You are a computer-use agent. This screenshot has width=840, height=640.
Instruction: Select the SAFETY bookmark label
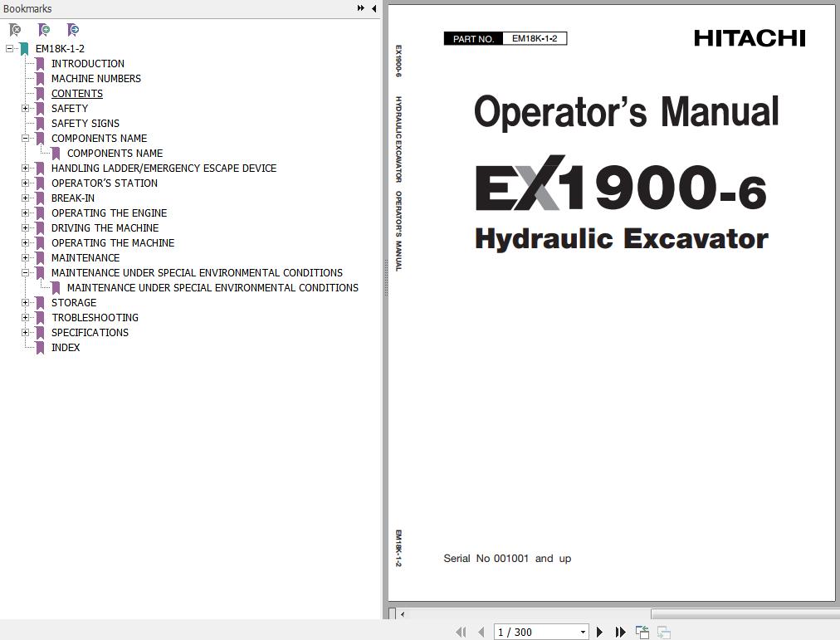tap(70, 109)
